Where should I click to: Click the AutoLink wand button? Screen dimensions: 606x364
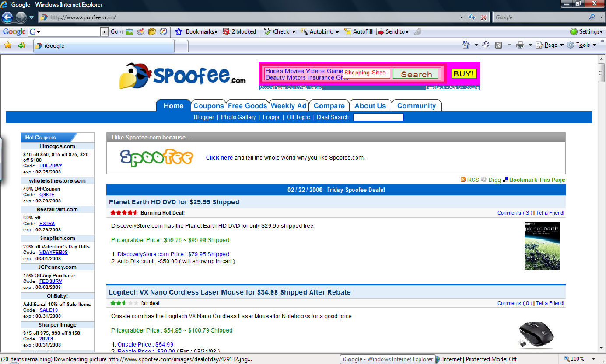pyautogui.click(x=316, y=31)
